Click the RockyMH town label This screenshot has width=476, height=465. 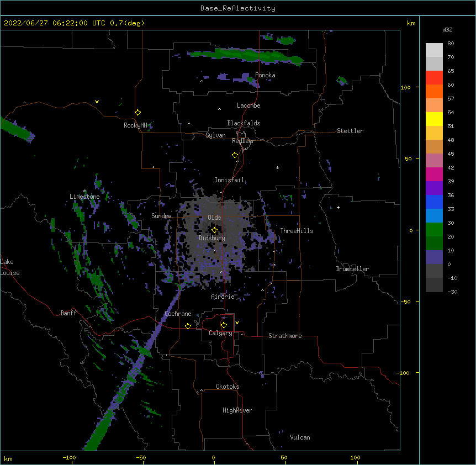point(135,125)
